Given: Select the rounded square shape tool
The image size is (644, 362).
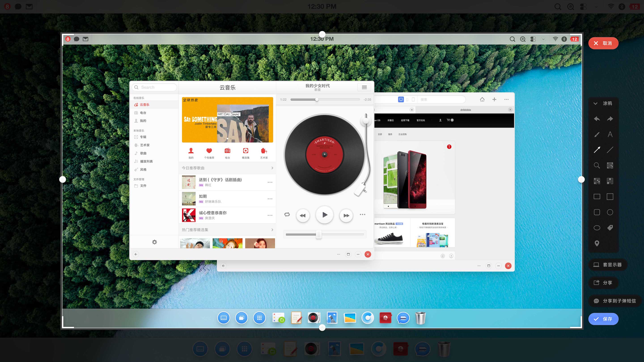Looking at the screenshot, I should pyautogui.click(x=597, y=212).
